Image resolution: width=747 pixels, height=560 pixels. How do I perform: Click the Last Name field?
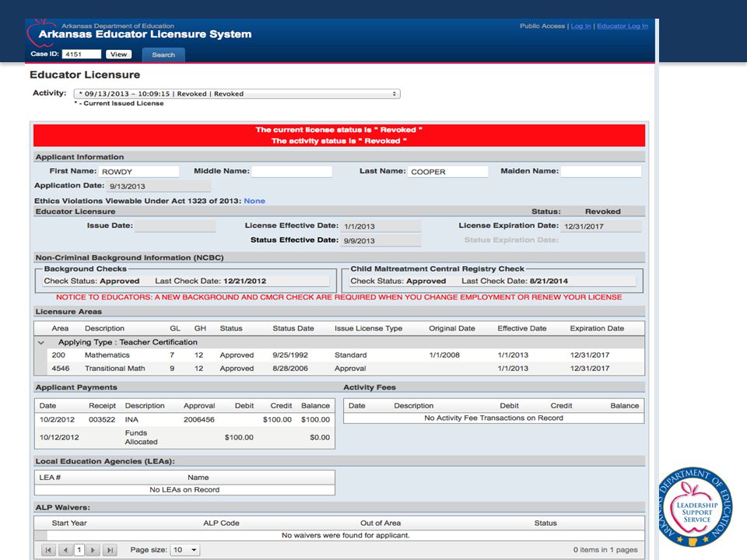(448, 172)
